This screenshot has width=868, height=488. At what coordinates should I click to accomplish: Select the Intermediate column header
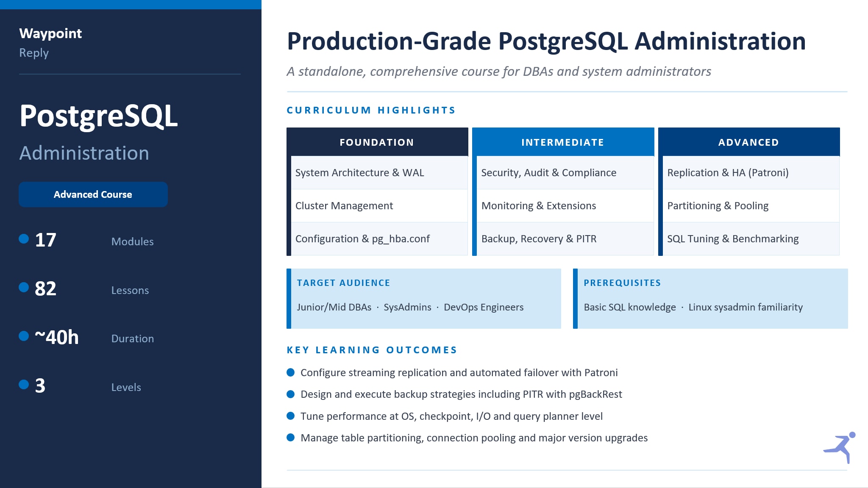pos(562,142)
